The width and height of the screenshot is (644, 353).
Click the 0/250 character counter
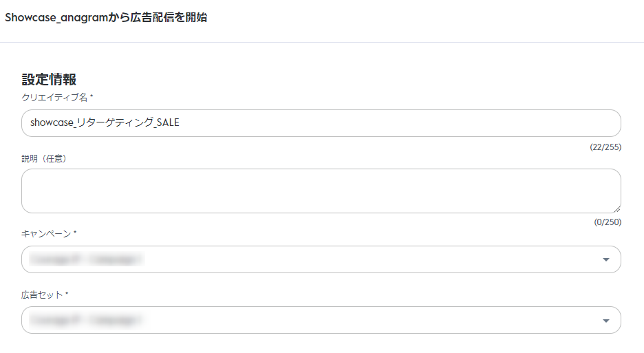(608, 222)
